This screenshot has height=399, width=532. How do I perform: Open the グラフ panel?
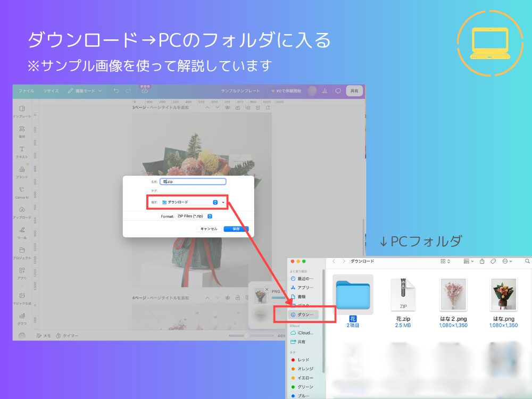point(22,319)
